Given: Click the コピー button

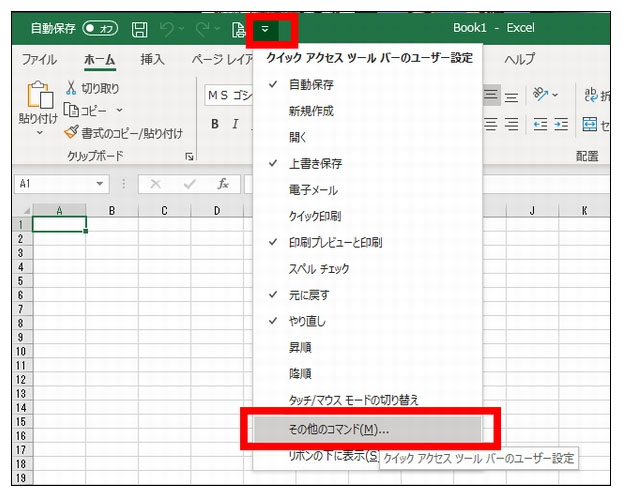Looking at the screenshot, I should click(x=85, y=110).
